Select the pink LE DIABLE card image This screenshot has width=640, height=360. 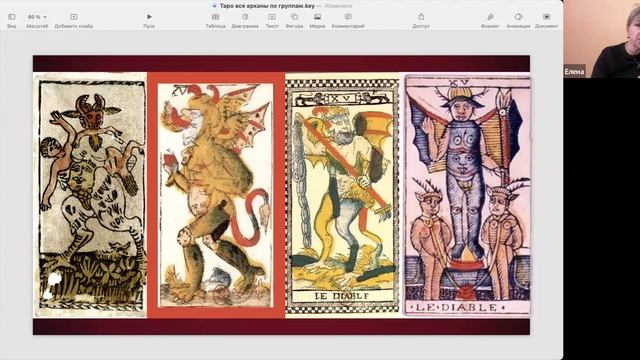[467, 195]
